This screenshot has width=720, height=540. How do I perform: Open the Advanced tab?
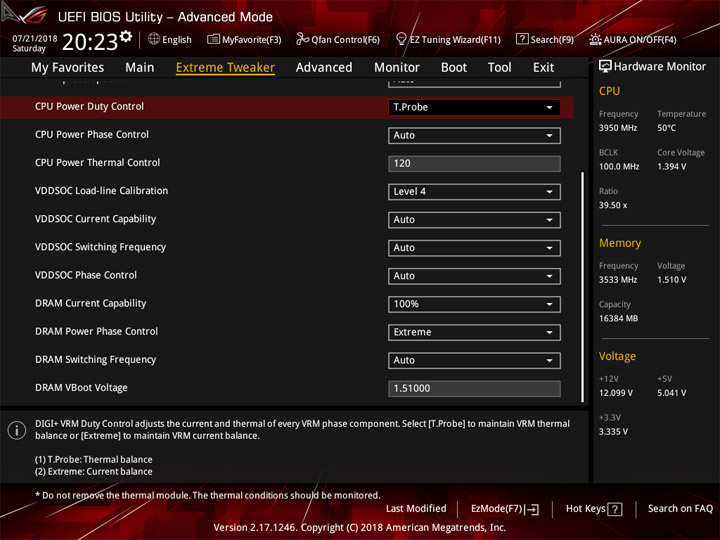324,68
